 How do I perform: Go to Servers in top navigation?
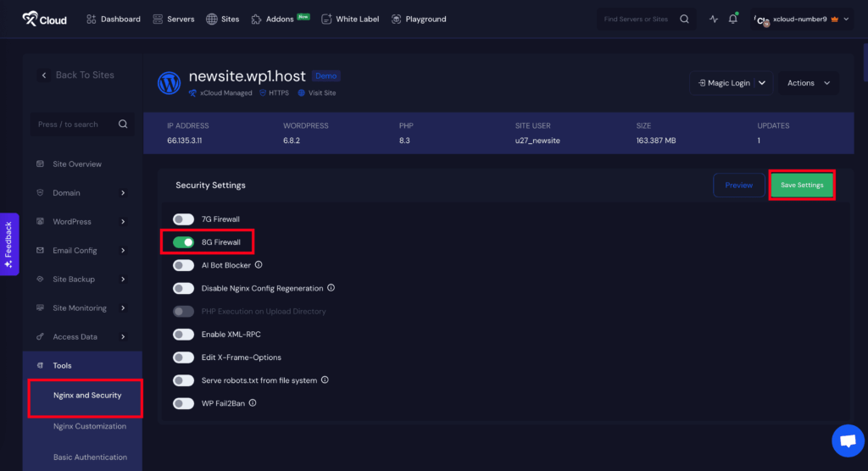coord(173,19)
